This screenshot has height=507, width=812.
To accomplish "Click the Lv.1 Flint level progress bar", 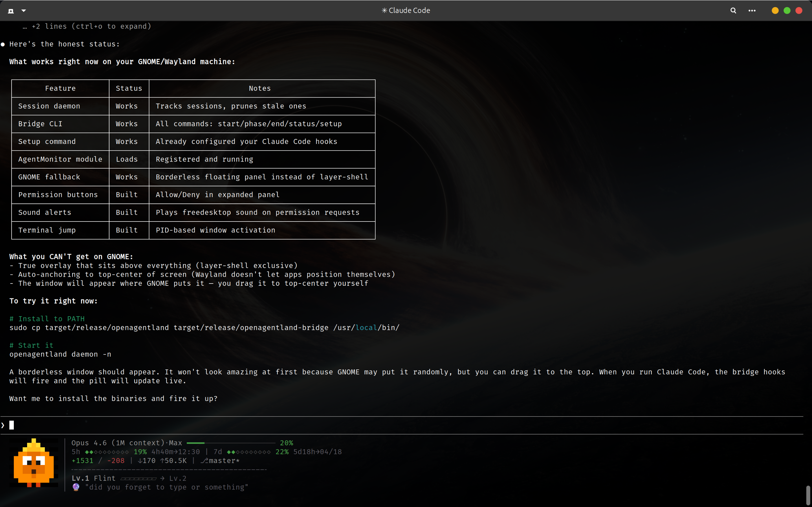I will 138,479.
